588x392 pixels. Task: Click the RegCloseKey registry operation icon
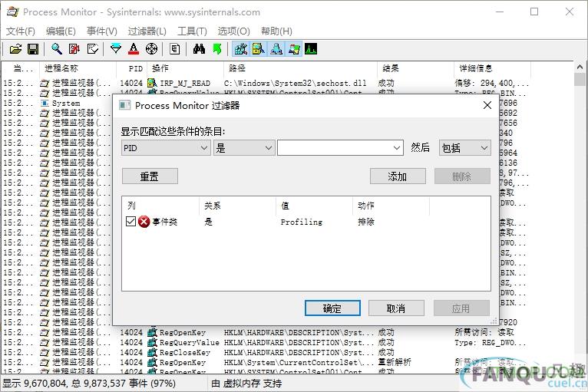[152, 352]
